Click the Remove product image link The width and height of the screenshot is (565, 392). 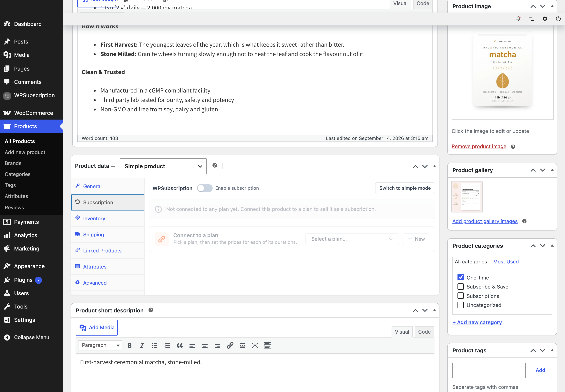pos(479,146)
